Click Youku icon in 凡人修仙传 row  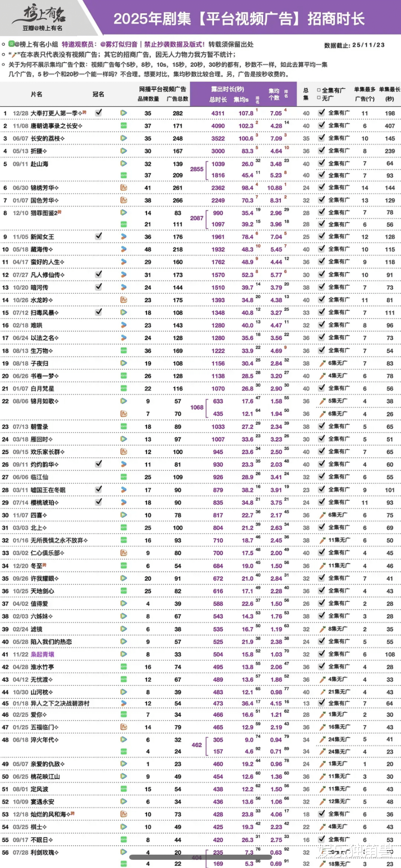click(x=124, y=274)
